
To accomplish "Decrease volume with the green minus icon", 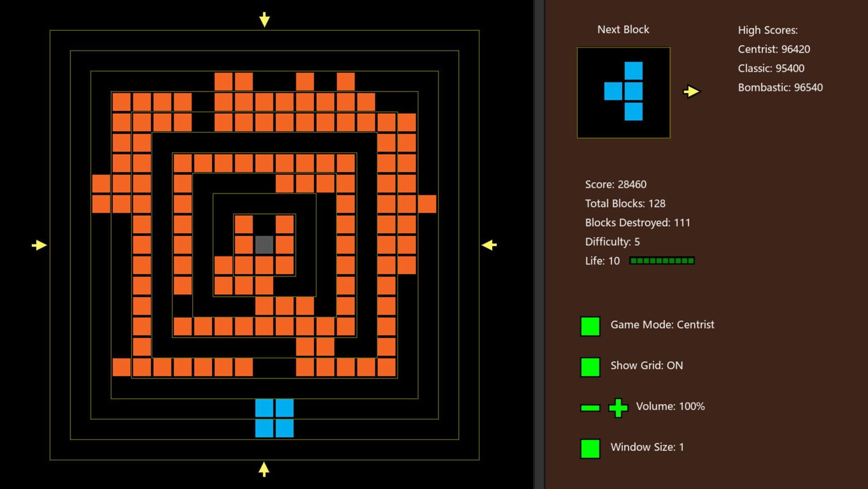I will (x=590, y=408).
